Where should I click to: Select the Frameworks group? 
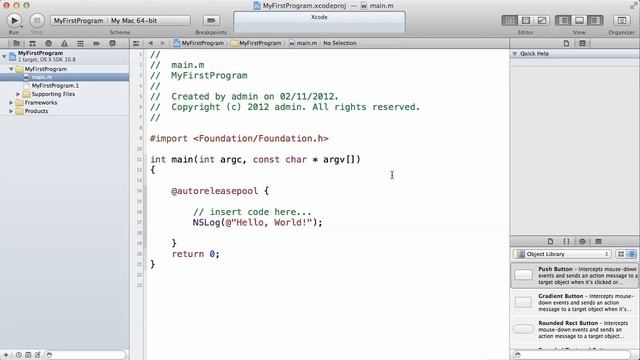pos(41,102)
